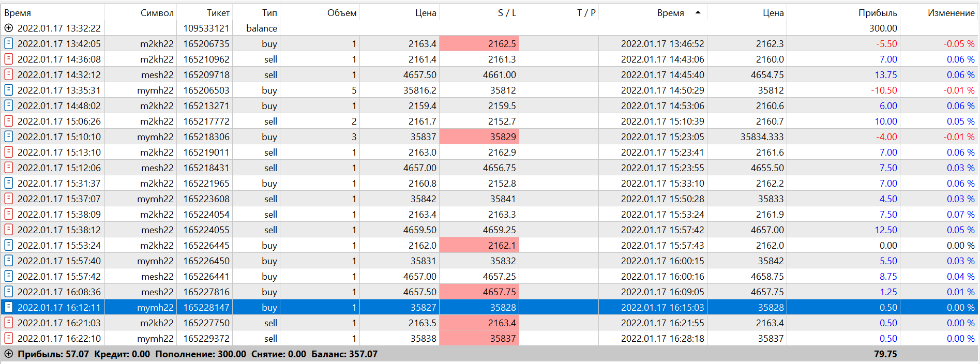Image resolution: width=980 pixels, height=364 pixels.
Task: Click the Баланс: 357.07 summary text
Action: coord(344,354)
